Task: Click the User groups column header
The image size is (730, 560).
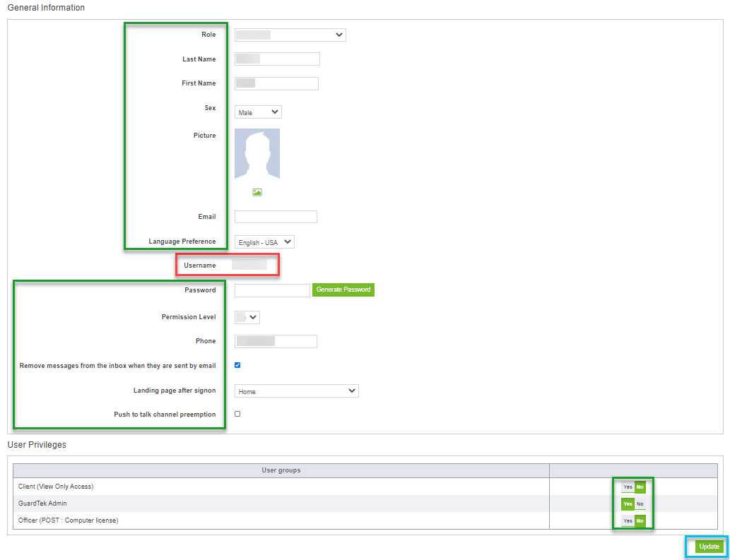Action: point(281,470)
